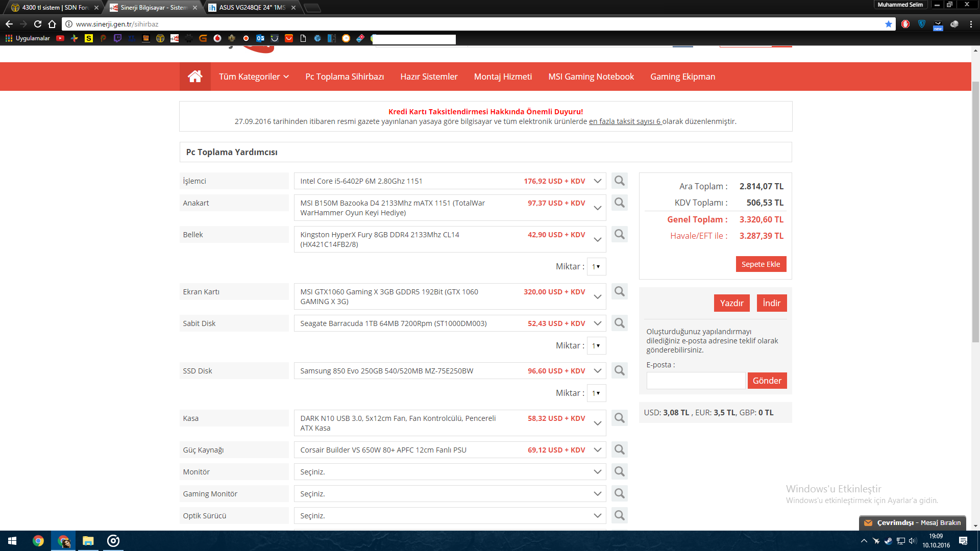Click the magnifier icon in the Monitör row
Viewport: 980px width, 551px height.
tap(619, 472)
